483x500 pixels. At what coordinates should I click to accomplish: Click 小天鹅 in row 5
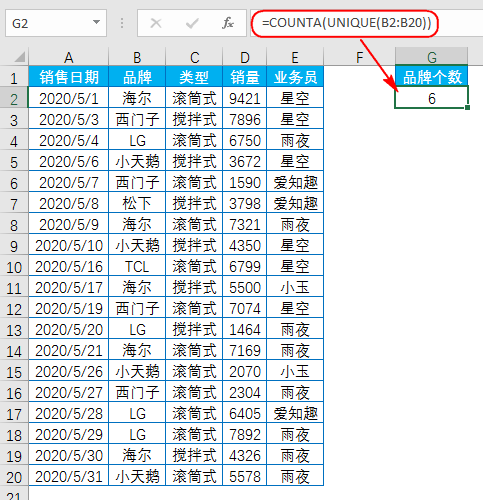click(137, 160)
